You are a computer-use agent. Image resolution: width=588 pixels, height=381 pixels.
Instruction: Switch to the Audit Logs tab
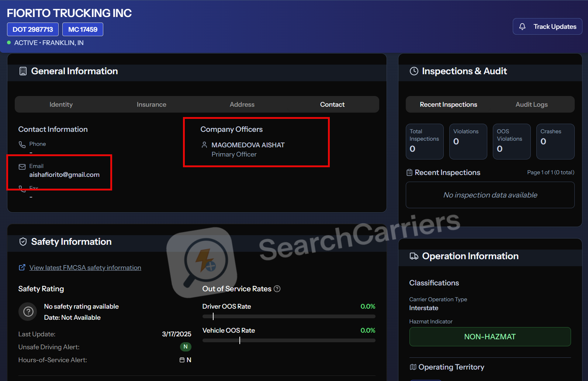(532, 104)
